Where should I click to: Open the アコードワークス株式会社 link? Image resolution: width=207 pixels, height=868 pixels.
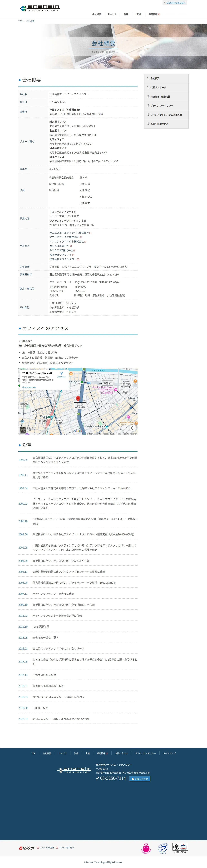point(65,237)
